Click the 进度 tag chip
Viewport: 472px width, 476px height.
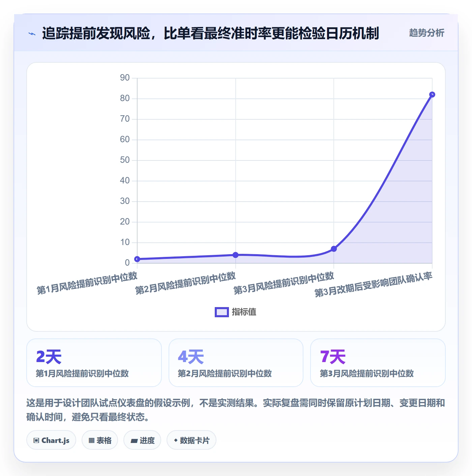[x=142, y=440]
